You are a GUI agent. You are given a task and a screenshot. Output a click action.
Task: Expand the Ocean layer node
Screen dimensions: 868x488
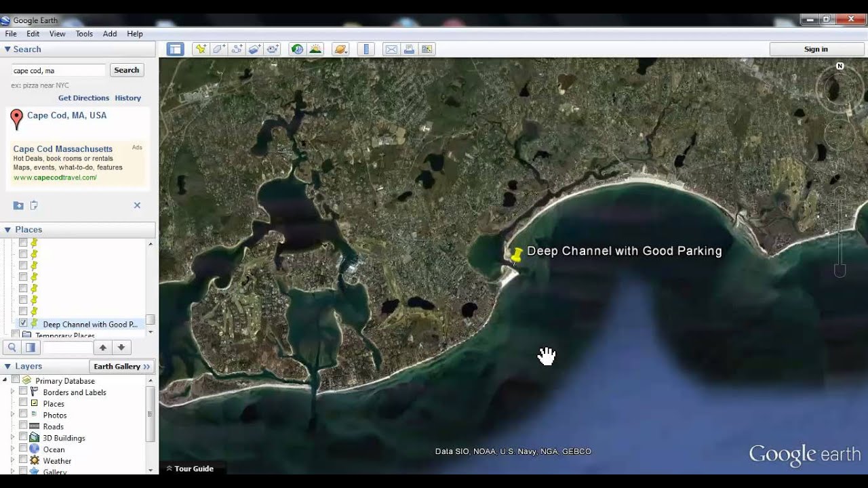pyautogui.click(x=12, y=449)
